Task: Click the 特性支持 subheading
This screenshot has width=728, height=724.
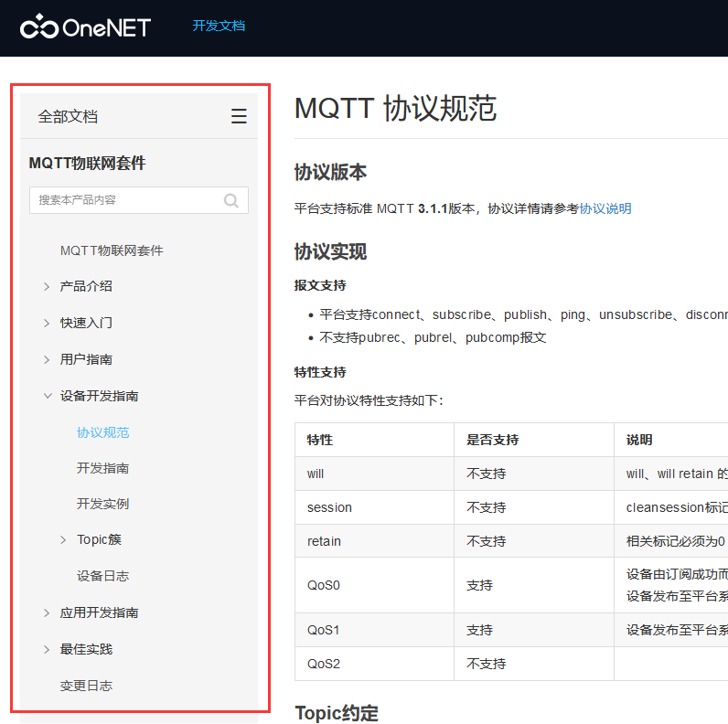Action: coord(320,372)
